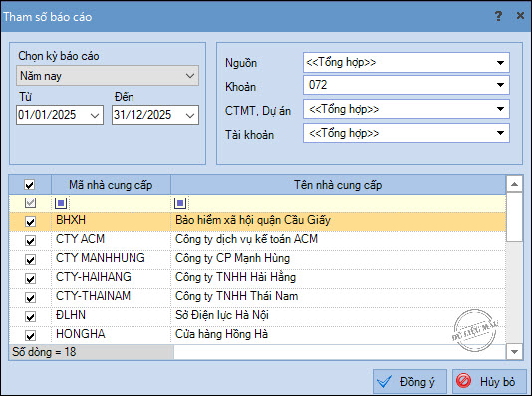Sort by Mã nhà cung cấp column header
The width and height of the screenshot is (532, 396).
(x=111, y=185)
